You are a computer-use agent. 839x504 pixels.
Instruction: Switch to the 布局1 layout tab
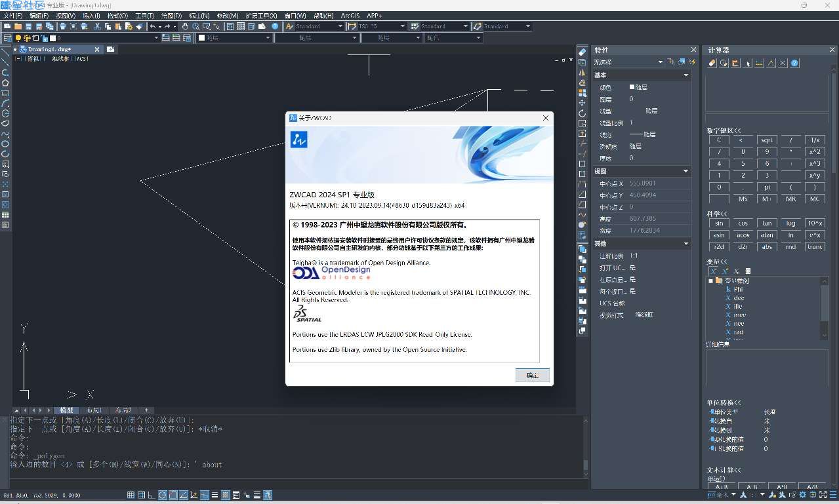[93, 410]
